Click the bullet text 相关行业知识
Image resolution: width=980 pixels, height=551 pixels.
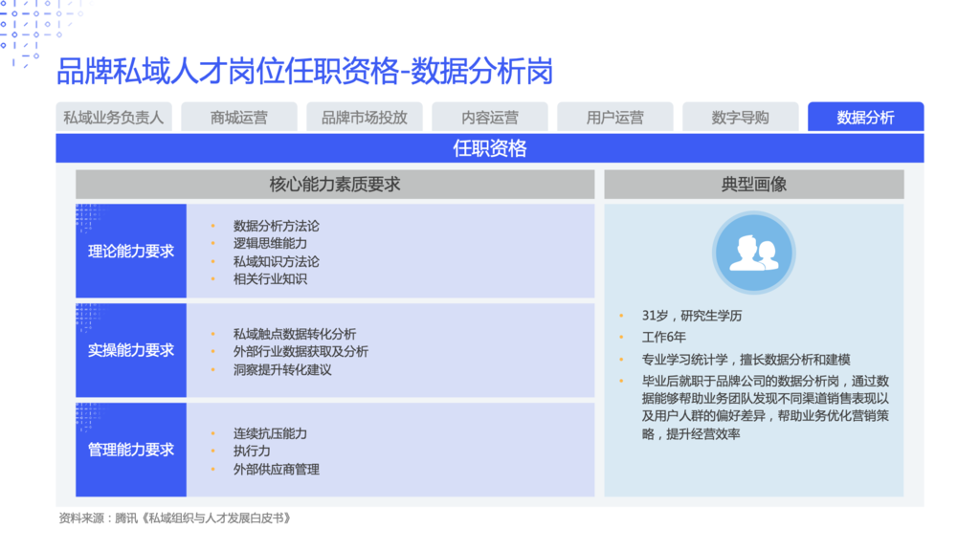click(x=270, y=279)
